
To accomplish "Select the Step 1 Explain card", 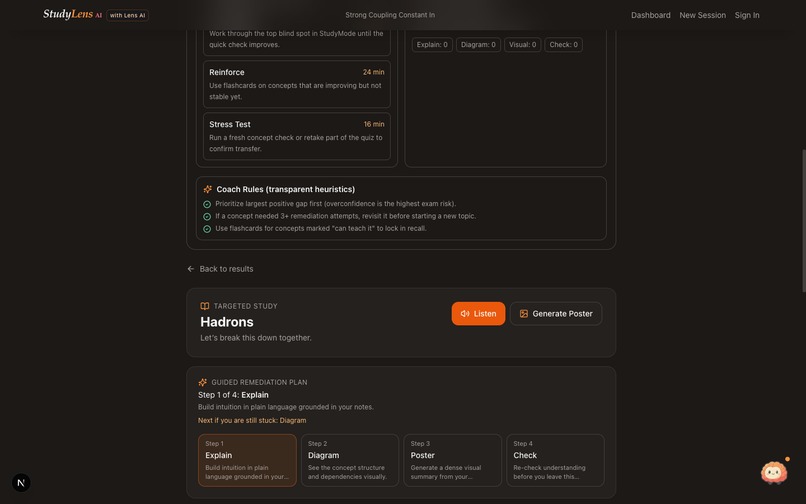I will (x=247, y=460).
